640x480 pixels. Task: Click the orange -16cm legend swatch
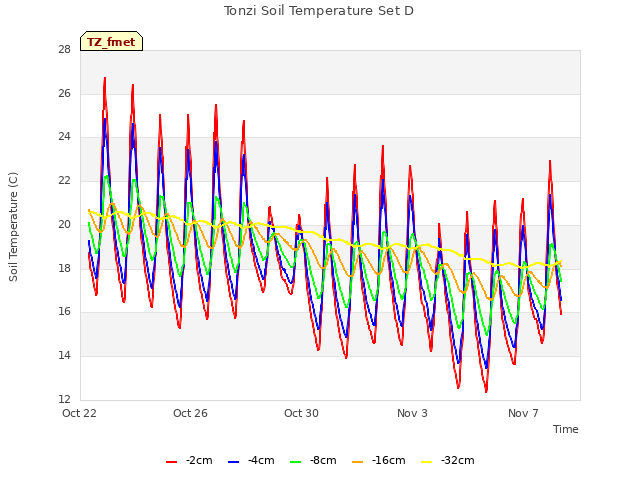(357, 462)
